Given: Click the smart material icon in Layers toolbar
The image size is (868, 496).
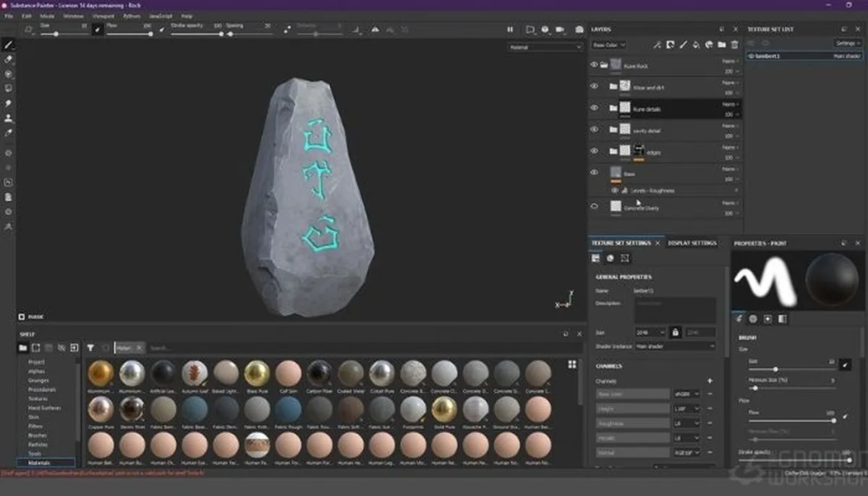Looking at the screenshot, I should click(709, 45).
